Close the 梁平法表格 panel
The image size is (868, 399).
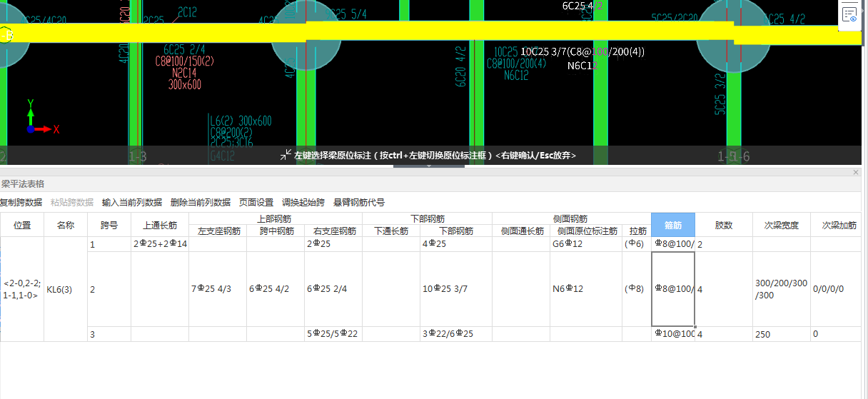pyautogui.click(x=856, y=173)
